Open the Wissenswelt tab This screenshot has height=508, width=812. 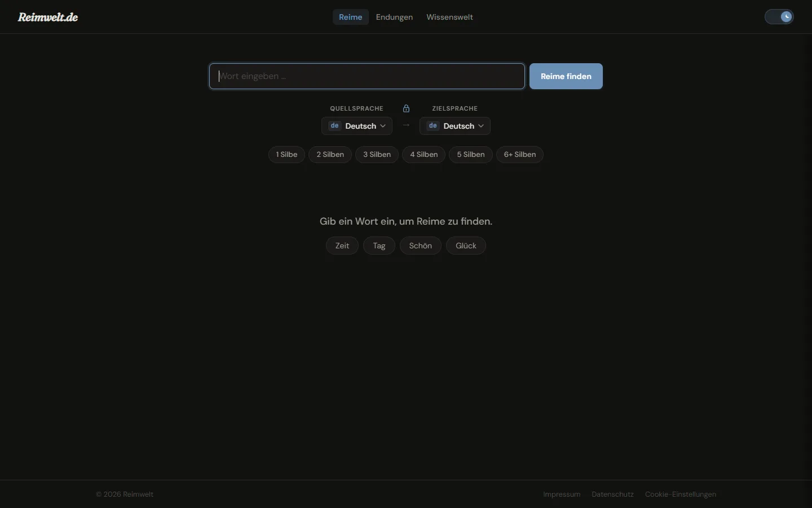[x=449, y=17]
